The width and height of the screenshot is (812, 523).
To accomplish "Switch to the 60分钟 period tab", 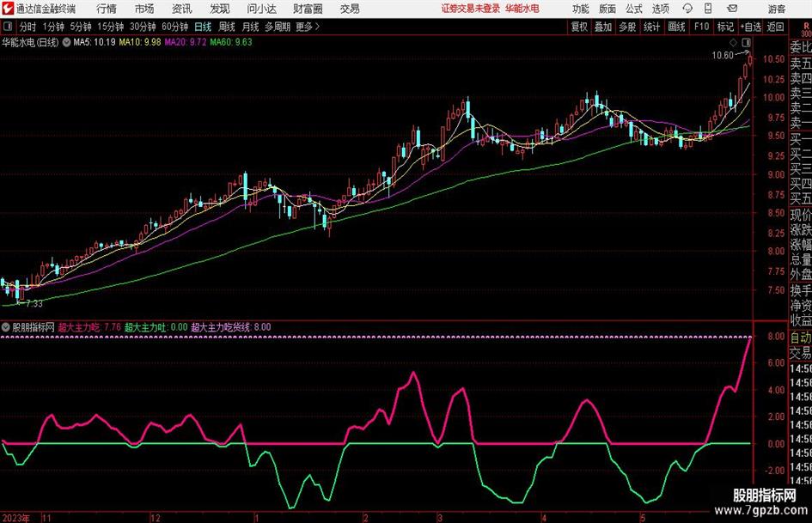I will (x=175, y=27).
